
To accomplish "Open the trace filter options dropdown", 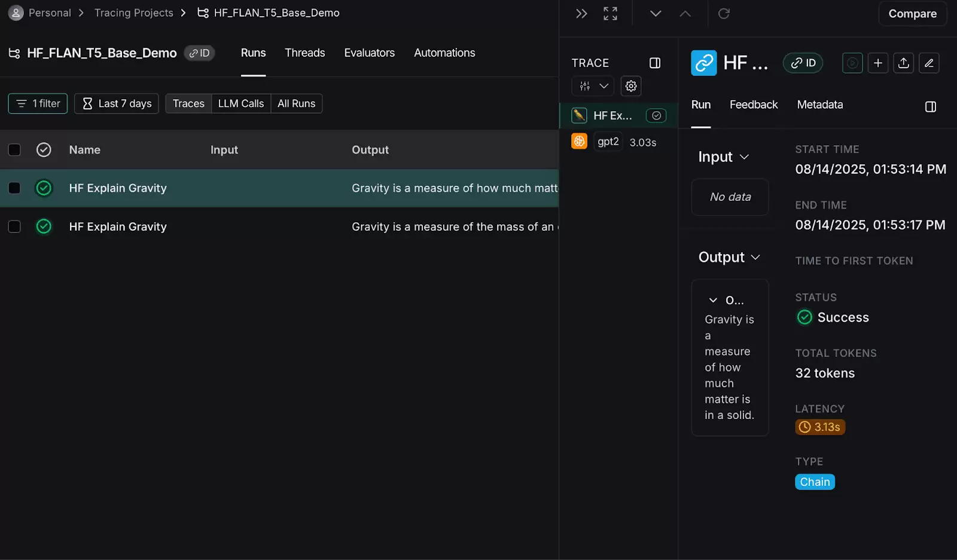I will [592, 86].
